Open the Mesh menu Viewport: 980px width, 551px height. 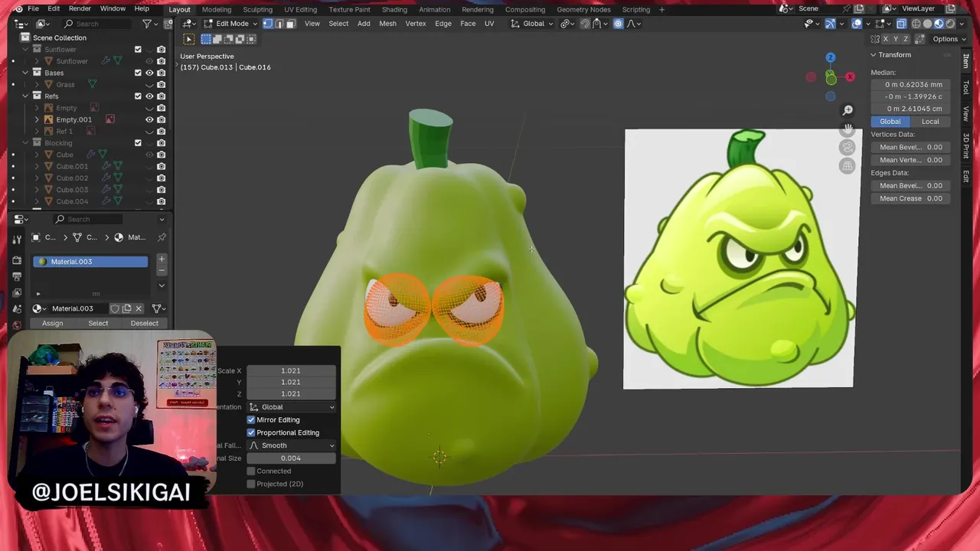pyautogui.click(x=387, y=24)
